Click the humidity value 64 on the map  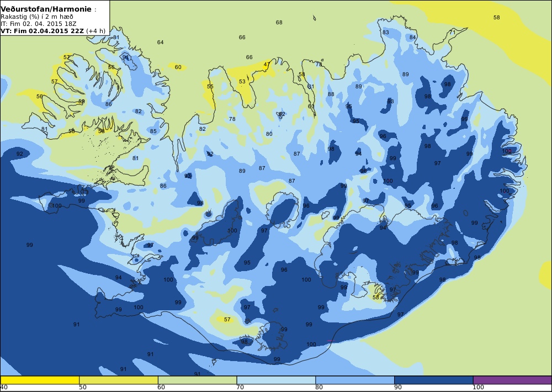[x=161, y=43]
